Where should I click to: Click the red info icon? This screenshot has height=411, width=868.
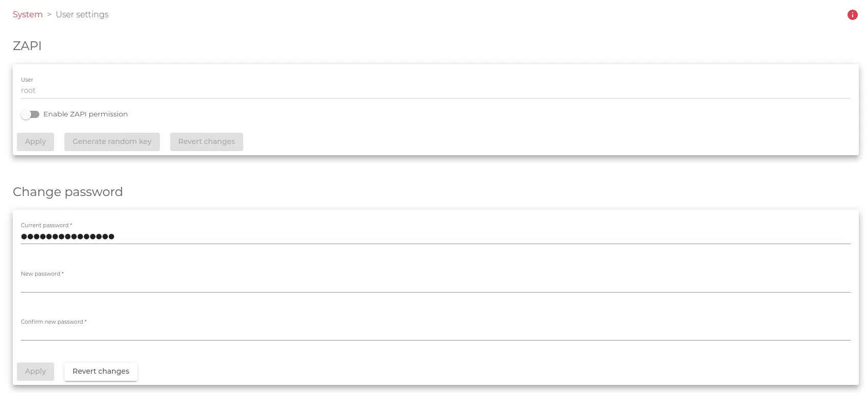tap(852, 15)
